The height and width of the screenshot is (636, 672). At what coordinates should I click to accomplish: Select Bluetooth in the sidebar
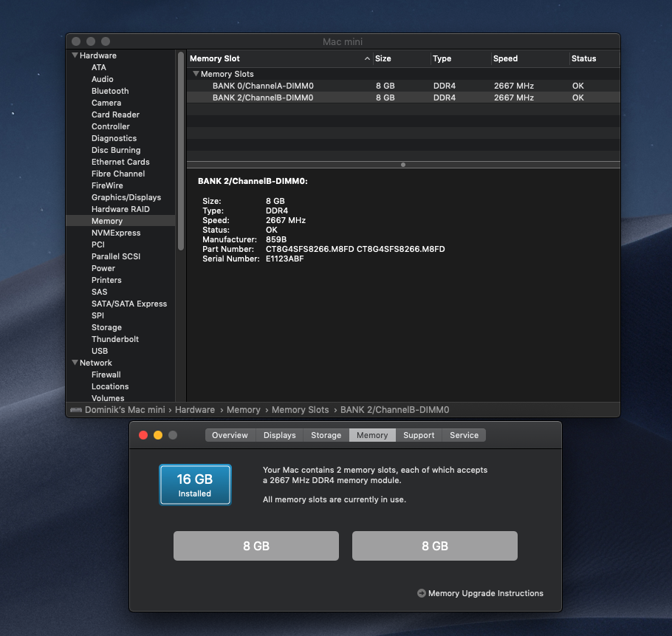(110, 91)
